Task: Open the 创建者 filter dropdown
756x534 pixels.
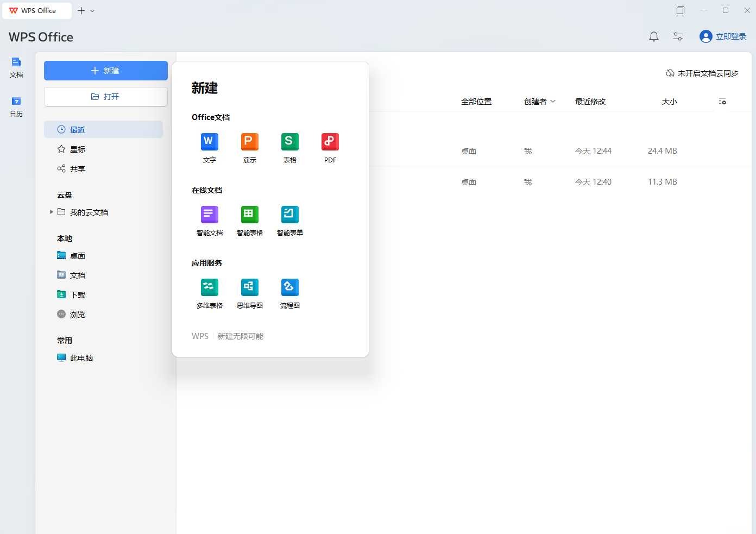Action: tap(540, 102)
